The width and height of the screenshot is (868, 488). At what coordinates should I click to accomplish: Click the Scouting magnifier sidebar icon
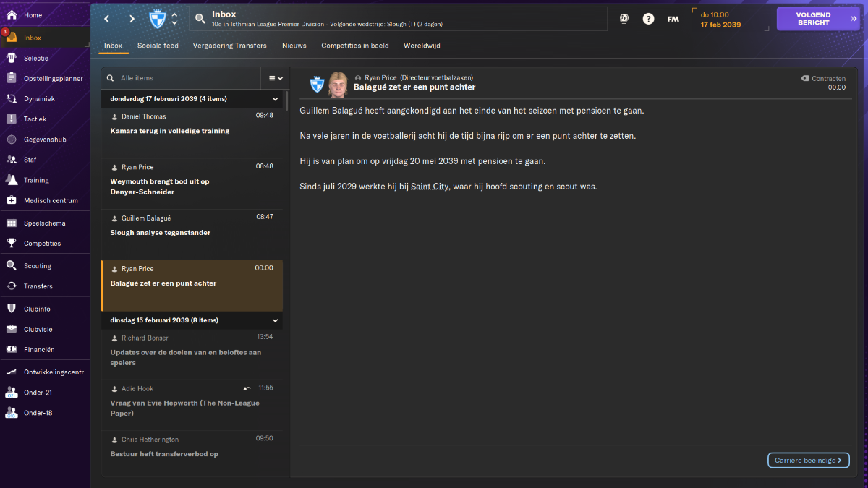point(12,266)
